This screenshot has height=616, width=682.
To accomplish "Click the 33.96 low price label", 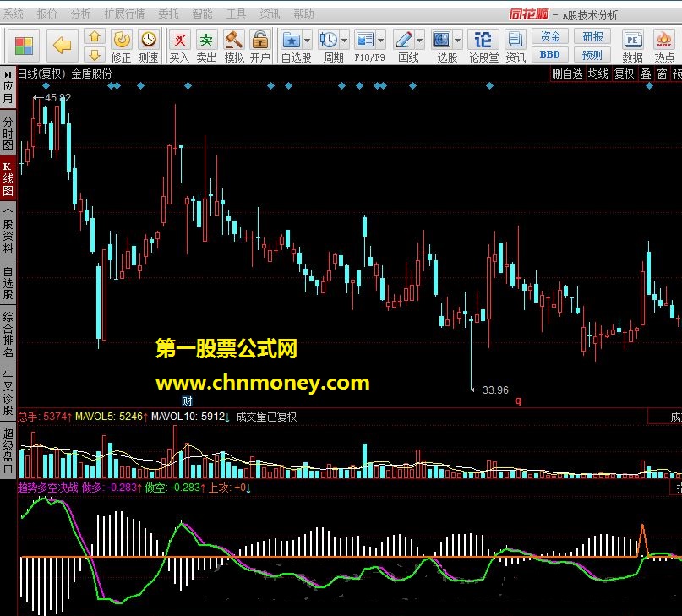I will pos(495,390).
